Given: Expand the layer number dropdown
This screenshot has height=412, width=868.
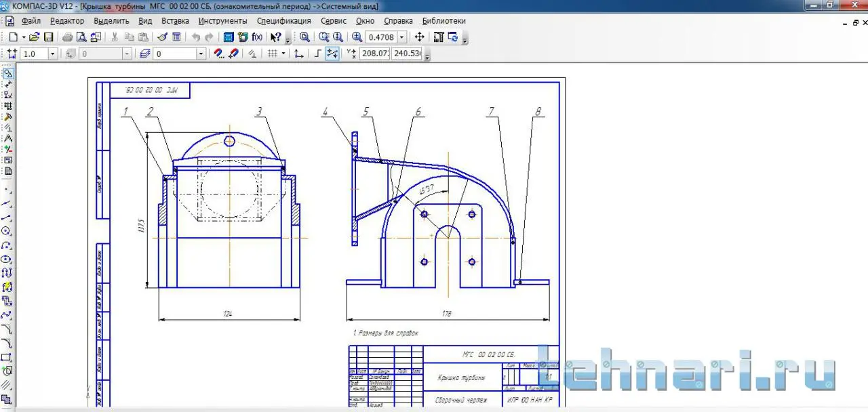Looking at the screenshot, I should (201, 54).
